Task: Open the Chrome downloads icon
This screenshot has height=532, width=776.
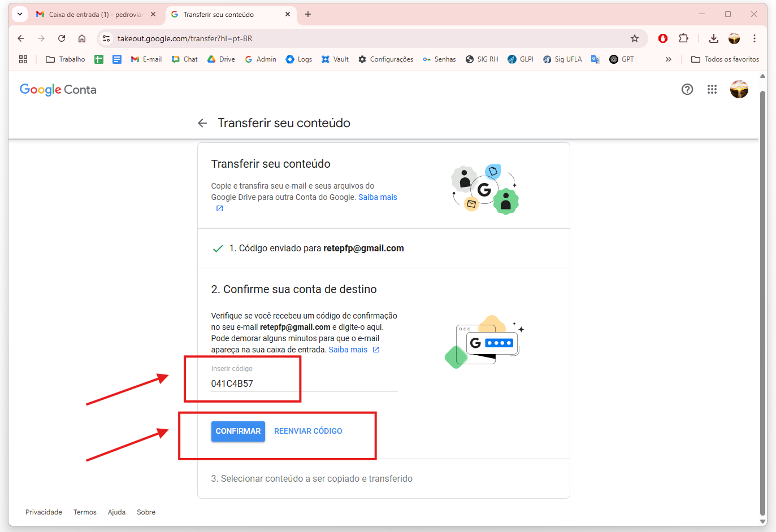Action: click(x=713, y=38)
